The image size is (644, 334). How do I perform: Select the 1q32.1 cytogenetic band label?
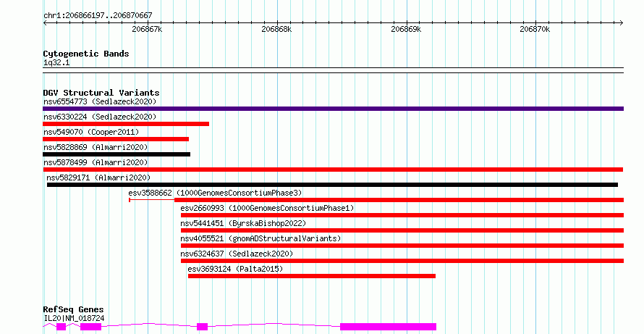[x=56, y=63]
